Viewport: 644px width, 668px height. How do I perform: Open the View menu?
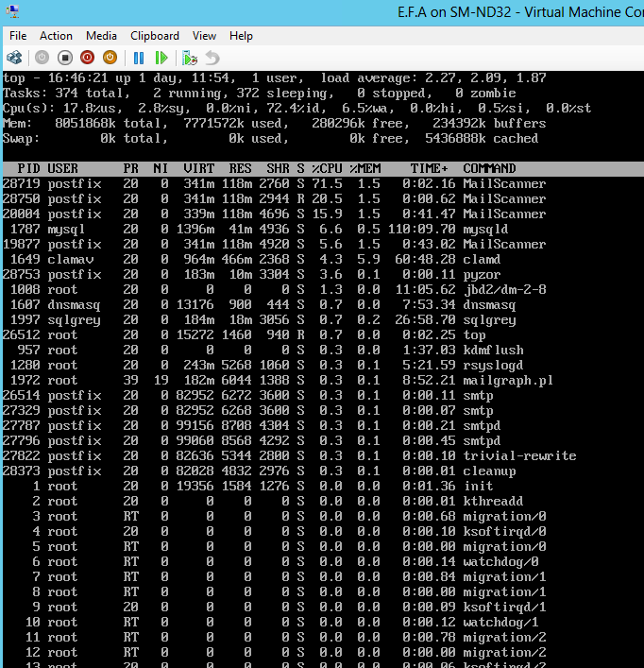tap(204, 35)
